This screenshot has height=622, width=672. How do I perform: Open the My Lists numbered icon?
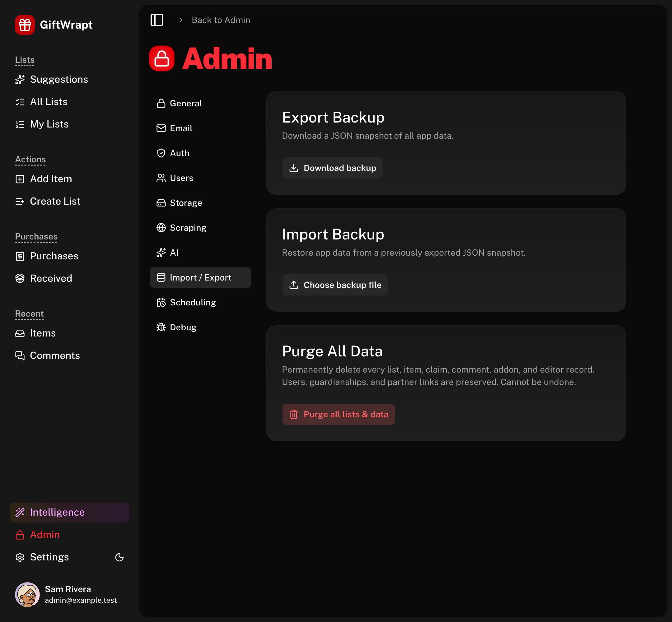coord(20,124)
